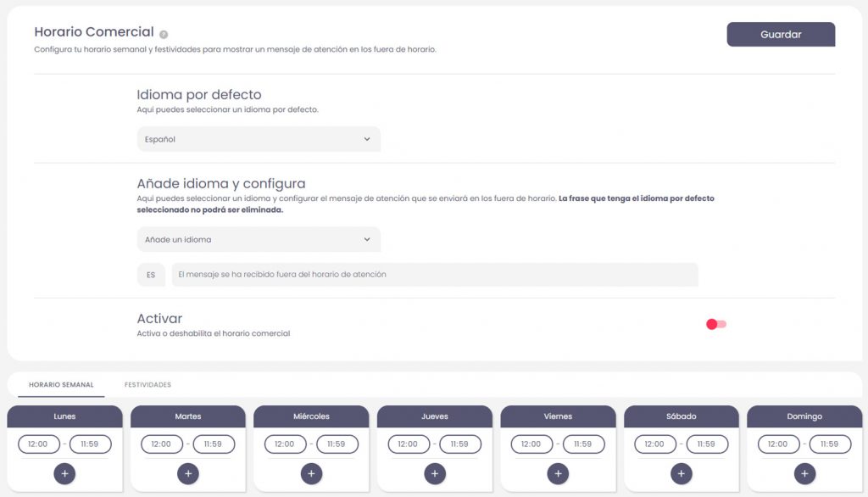This screenshot has height=497, width=868.
Task: Select the Horario Semanal tab
Action: [61, 385]
